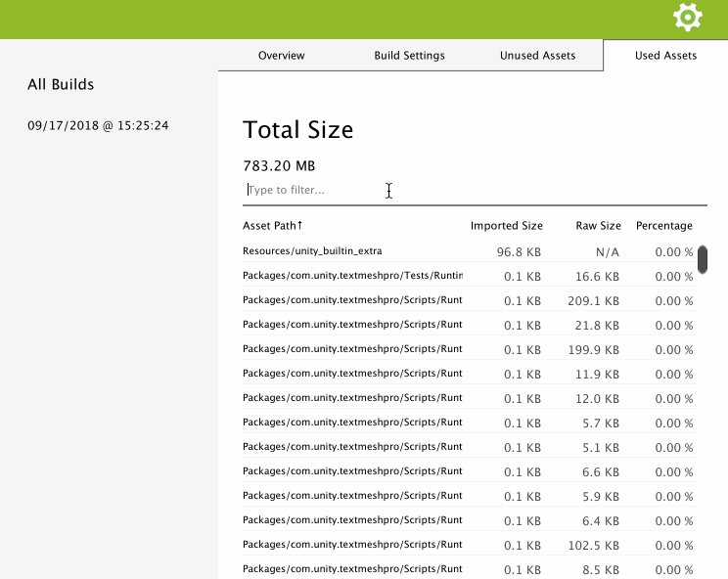Viewport: 728px width, 579px height.
Task: Click the All Builds heading
Action: click(61, 84)
